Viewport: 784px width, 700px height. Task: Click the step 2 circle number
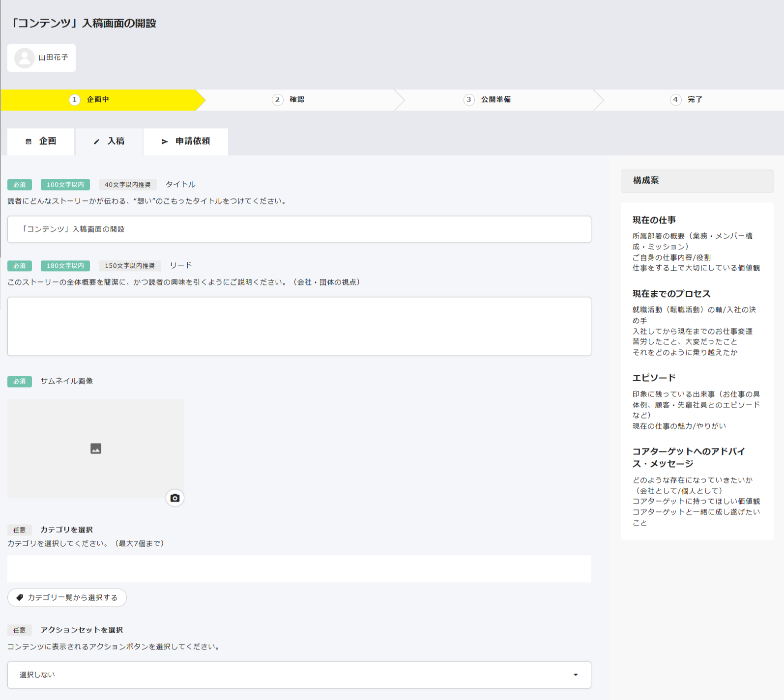point(278,100)
